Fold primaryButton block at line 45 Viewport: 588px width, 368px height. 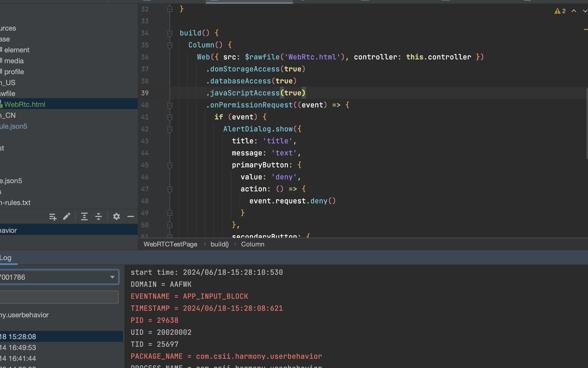170,165
